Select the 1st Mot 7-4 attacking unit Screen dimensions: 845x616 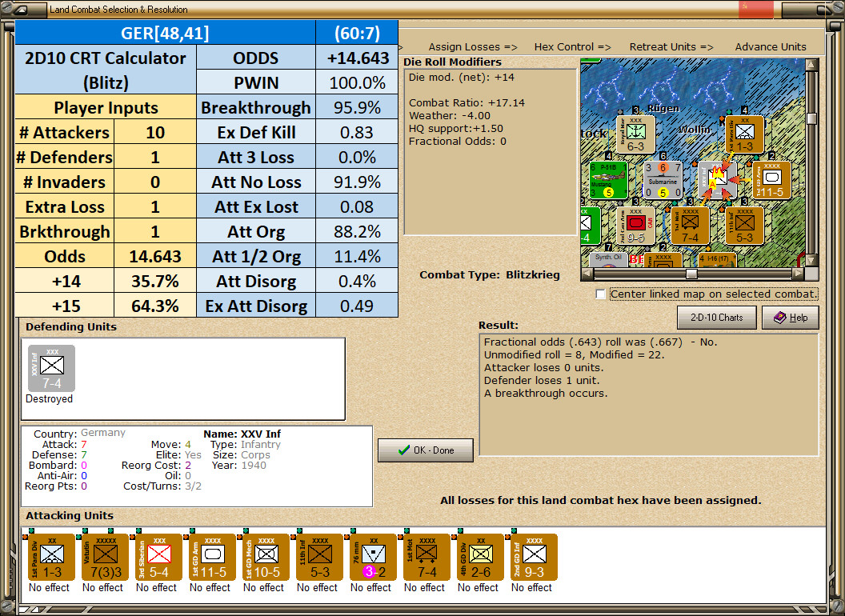click(427, 558)
